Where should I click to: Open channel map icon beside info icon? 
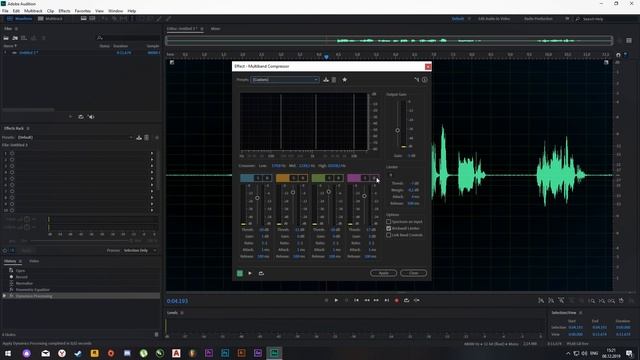[416, 80]
